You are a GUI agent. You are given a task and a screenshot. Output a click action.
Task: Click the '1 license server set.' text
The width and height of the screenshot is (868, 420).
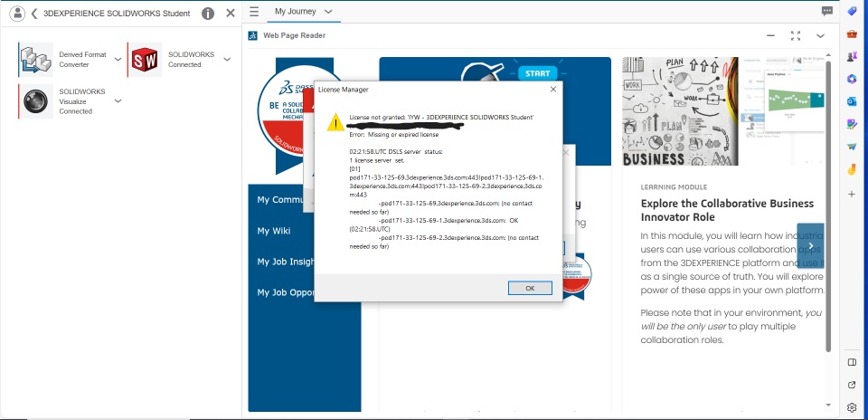coord(377,160)
